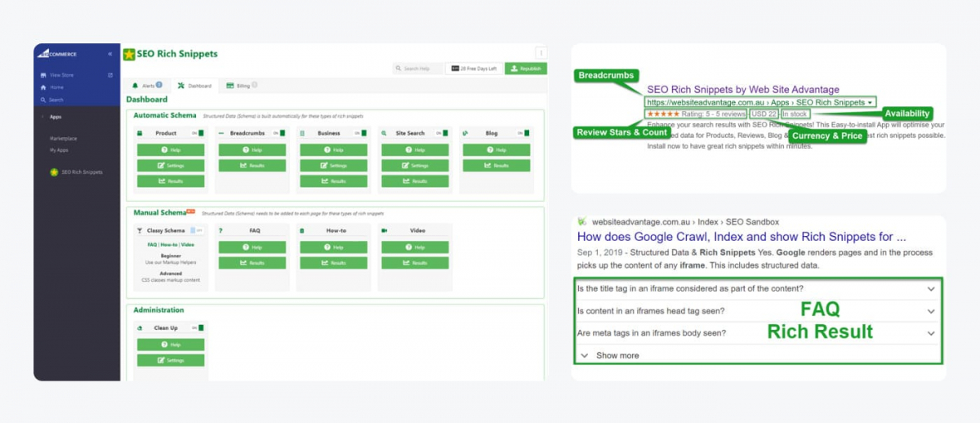Click the favicon beside websiteadvantage.com.au in the search result
This screenshot has height=423, width=980.
pyautogui.click(x=581, y=222)
